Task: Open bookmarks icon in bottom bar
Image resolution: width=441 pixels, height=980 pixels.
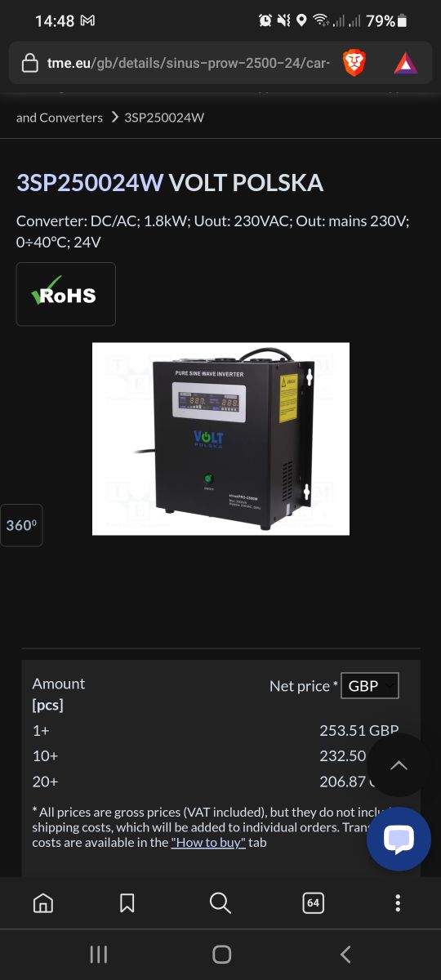Action: coord(127,902)
